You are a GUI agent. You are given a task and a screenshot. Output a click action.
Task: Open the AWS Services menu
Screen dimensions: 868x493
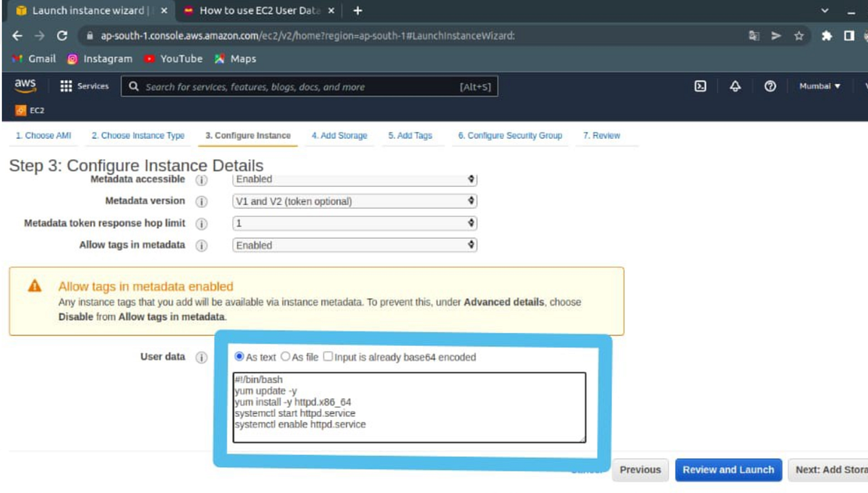click(84, 85)
